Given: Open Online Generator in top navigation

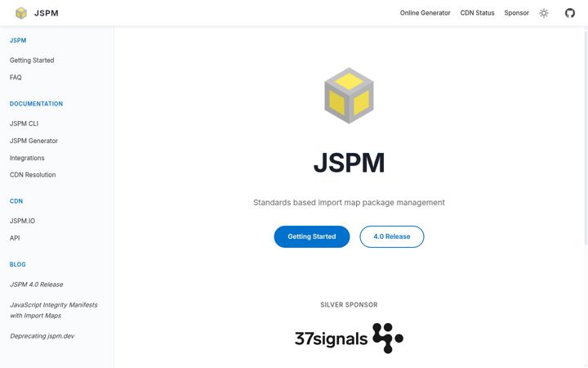Looking at the screenshot, I should [425, 13].
